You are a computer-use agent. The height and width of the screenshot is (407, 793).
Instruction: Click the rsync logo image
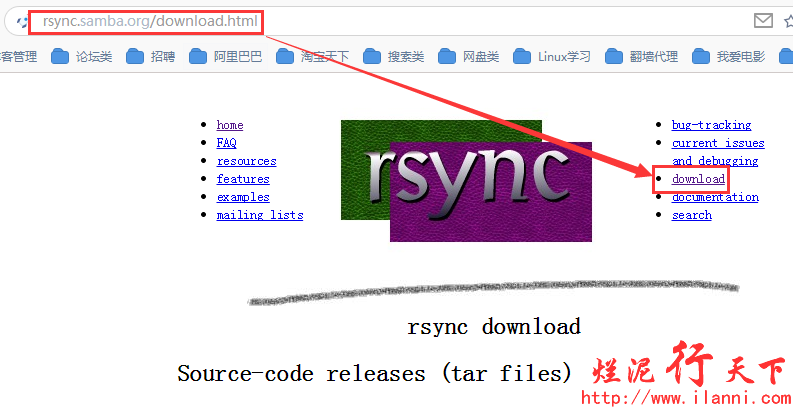(466, 180)
